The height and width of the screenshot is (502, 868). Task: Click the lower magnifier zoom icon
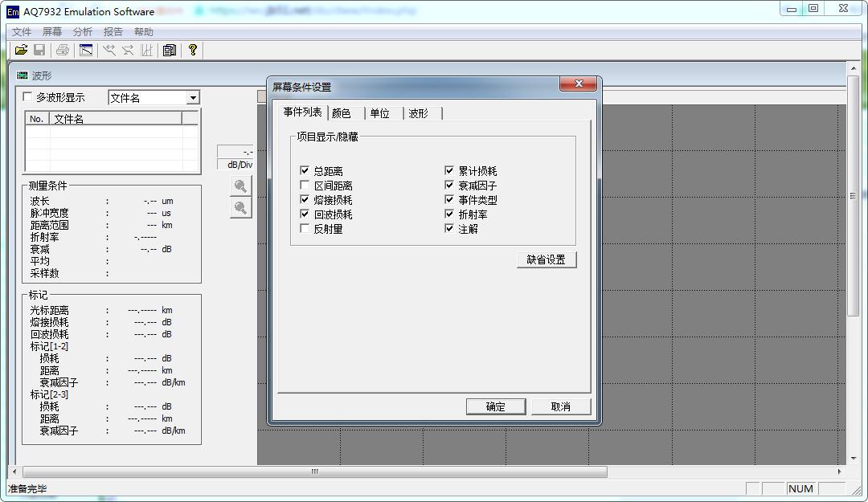tap(240, 208)
